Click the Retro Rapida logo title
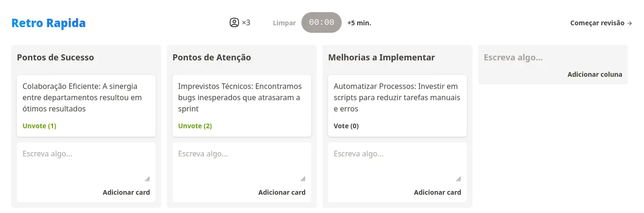644x213 pixels. coord(48,23)
